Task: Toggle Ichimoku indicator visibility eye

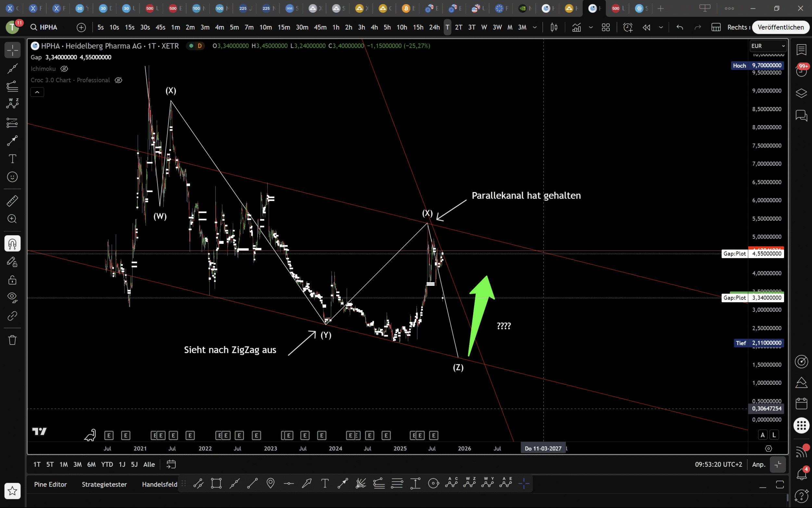Action: [64, 69]
